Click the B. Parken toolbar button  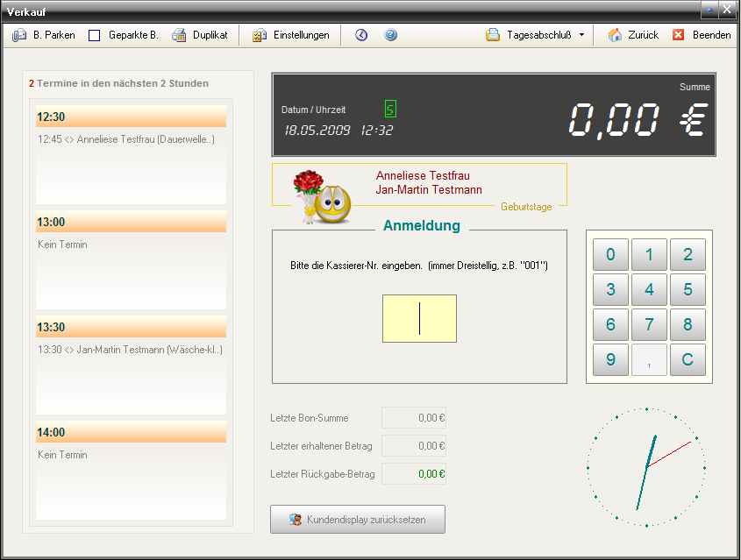coord(44,35)
